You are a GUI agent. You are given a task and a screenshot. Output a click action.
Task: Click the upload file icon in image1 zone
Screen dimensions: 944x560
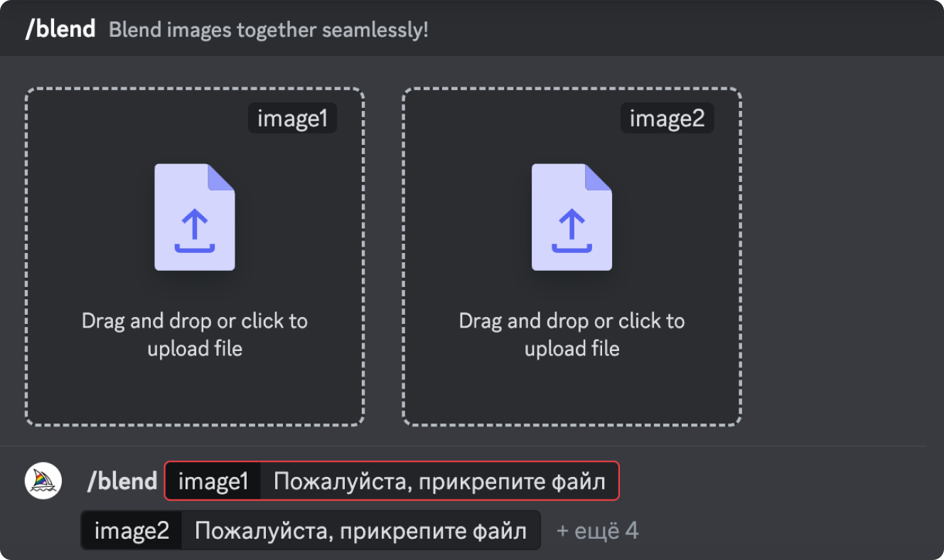pyautogui.click(x=195, y=217)
